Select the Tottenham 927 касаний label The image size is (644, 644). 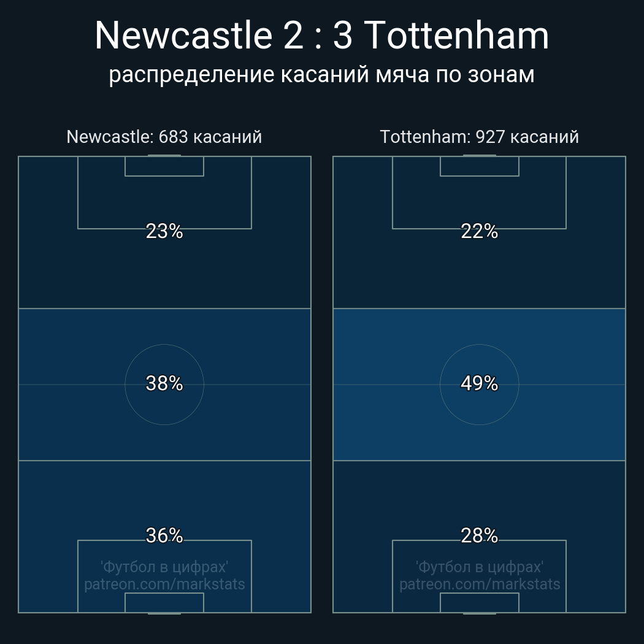click(x=479, y=137)
